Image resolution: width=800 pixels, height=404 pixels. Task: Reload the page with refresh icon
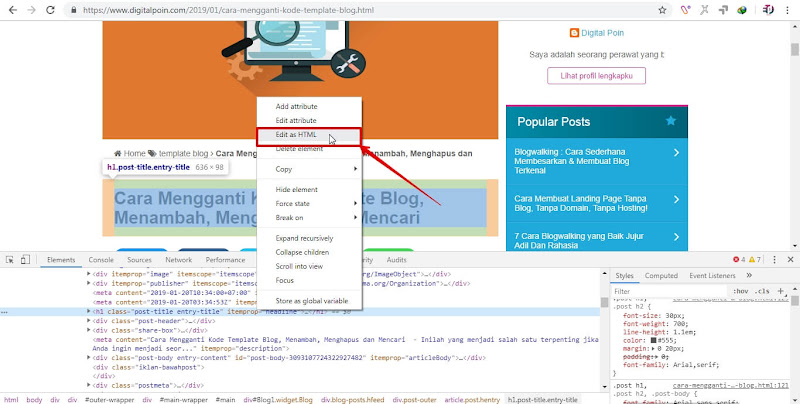coord(50,10)
